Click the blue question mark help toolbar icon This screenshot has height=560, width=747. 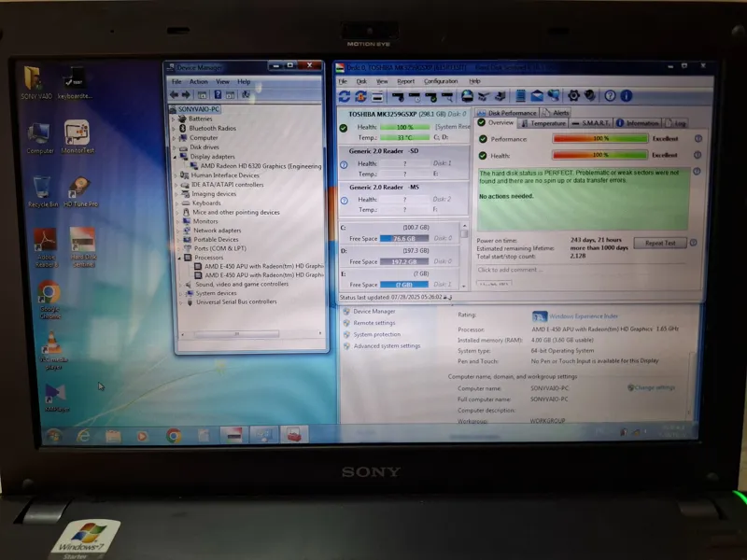click(x=610, y=96)
